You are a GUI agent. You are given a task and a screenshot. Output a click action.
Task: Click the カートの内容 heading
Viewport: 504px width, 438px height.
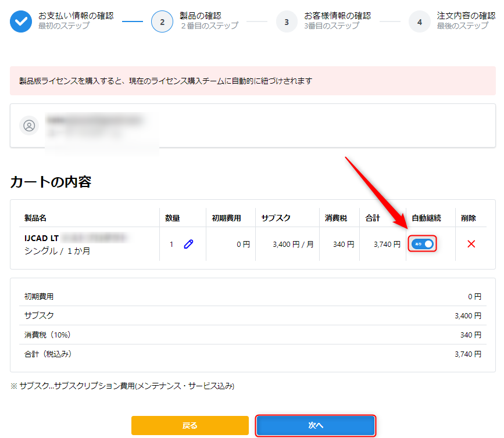pyautogui.click(x=51, y=182)
